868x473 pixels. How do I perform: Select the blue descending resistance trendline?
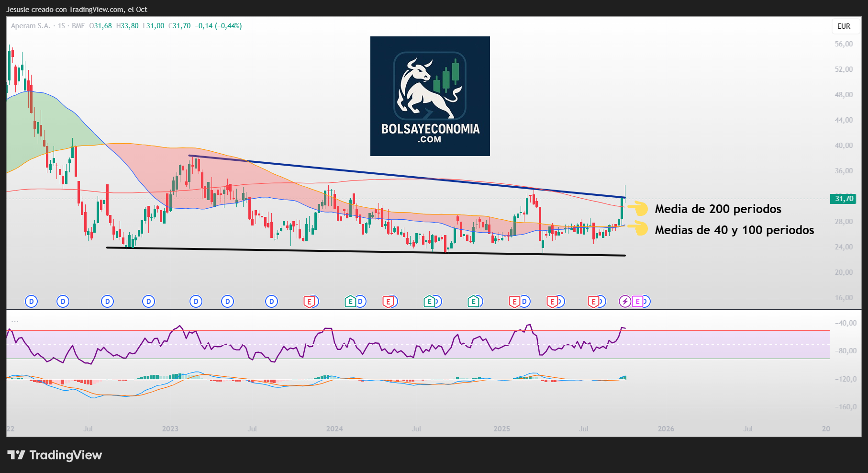point(407,176)
